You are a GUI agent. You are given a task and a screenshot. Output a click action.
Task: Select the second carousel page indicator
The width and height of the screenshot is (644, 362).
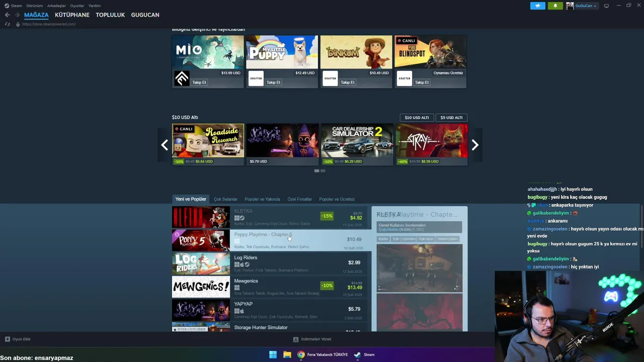(323, 171)
